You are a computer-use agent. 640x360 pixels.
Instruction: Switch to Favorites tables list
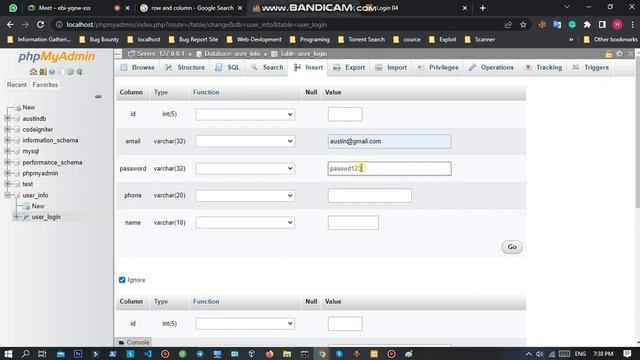point(45,85)
